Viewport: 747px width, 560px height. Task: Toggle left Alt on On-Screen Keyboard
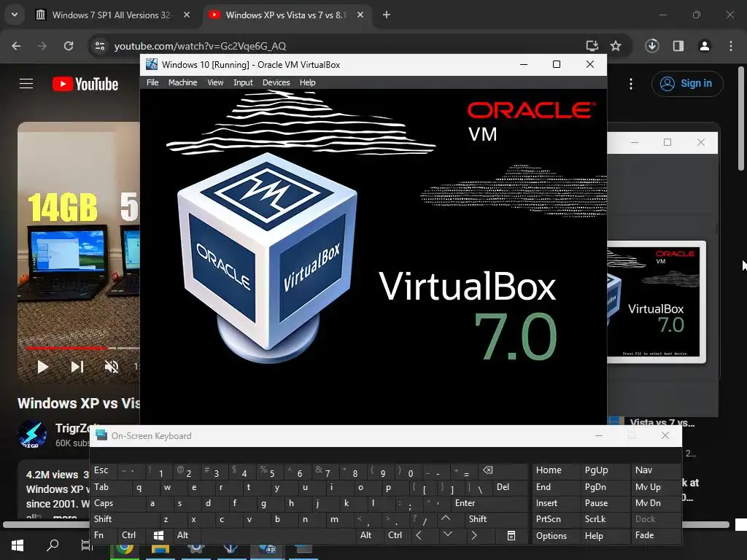coord(185,535)
